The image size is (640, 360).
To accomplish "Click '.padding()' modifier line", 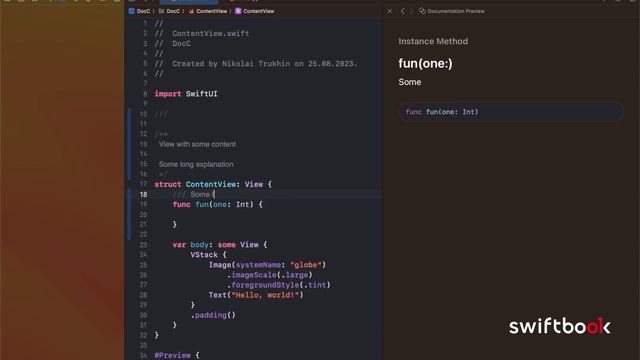I will [213, 315].
